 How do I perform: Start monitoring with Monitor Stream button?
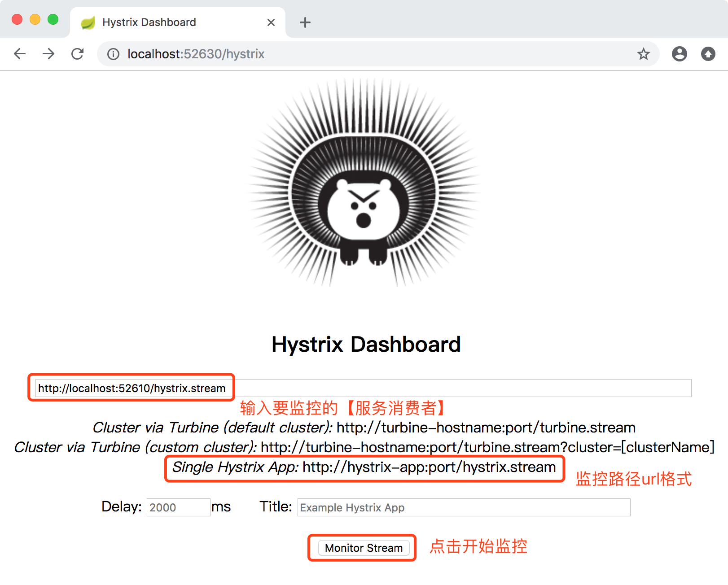(x=364, y=548)
